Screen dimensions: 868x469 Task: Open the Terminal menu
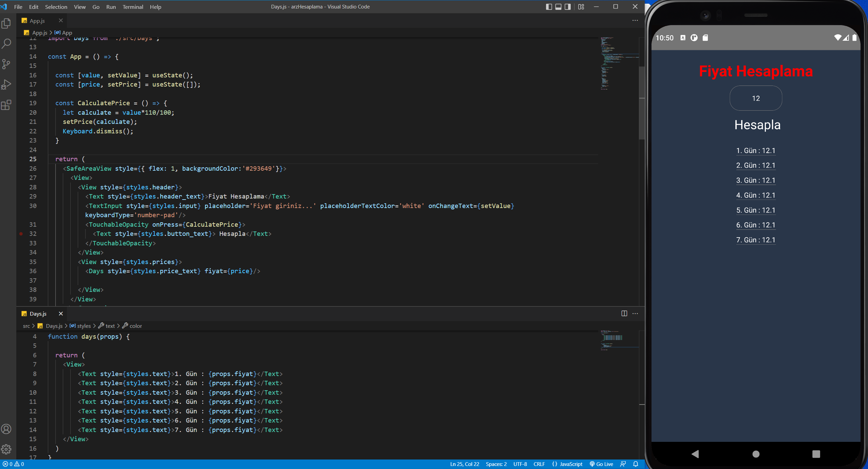click(x=133, y=7)
